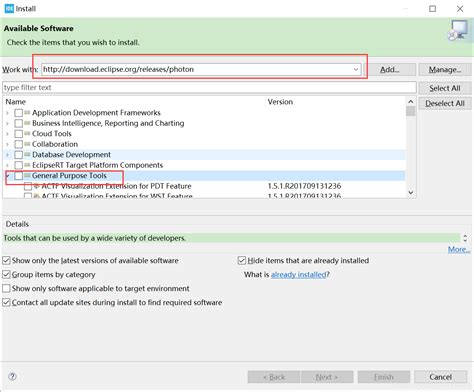Click scroll-down arrow of software list
Screen dimensions: 474x392
point(411,192)
